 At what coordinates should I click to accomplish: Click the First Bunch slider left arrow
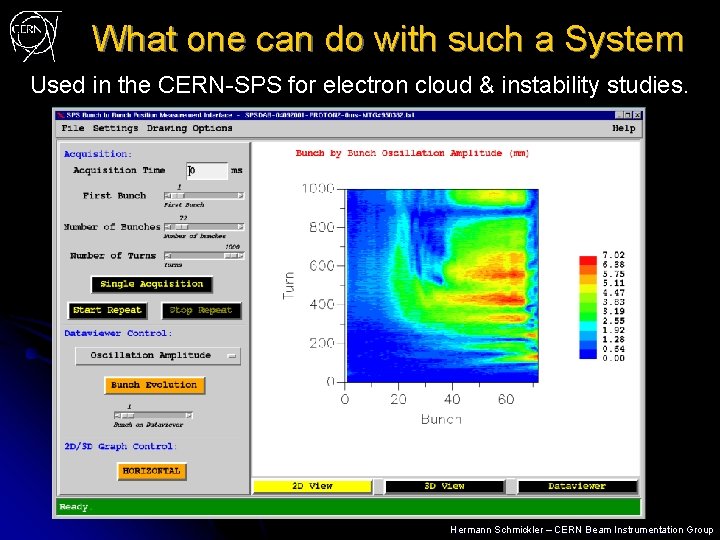click(168, 196)
